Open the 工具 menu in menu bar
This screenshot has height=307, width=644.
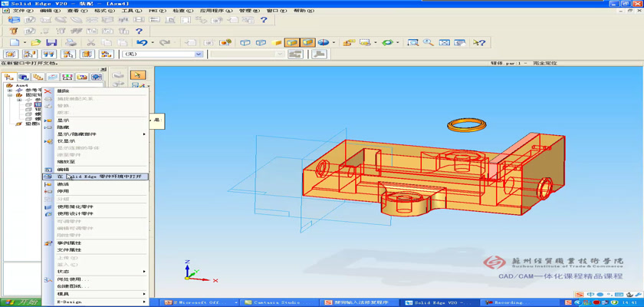click(131, 11)
